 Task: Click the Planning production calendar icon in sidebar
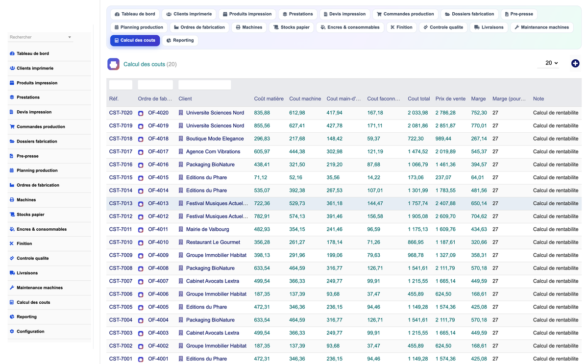pyautogui.click(x=12, y=170)
